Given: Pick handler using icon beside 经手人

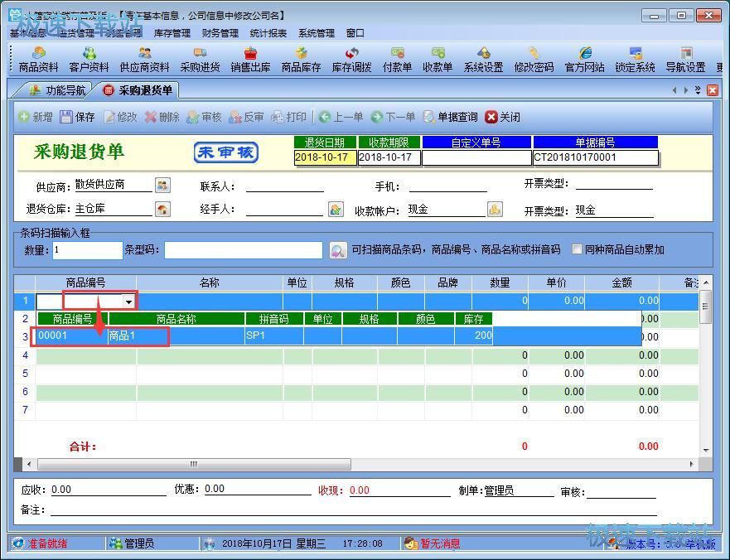Looking at the screenshot, I should point(336,209).
